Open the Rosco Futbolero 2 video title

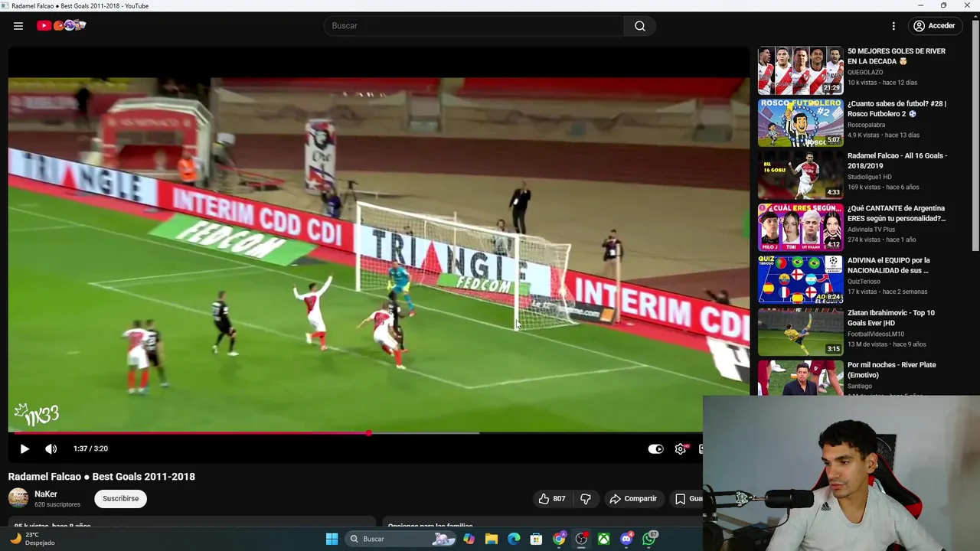[897, 109]
